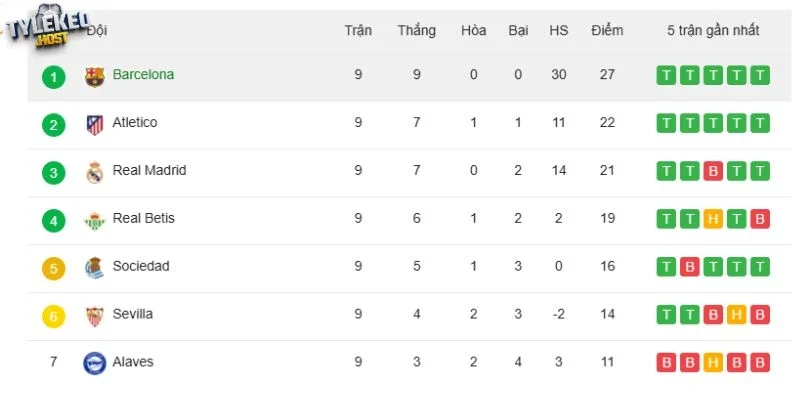The width and height of the screenshot is (800, 400).
Task: Click the Atletico club crest icon
Action: [x=94, y=125]
